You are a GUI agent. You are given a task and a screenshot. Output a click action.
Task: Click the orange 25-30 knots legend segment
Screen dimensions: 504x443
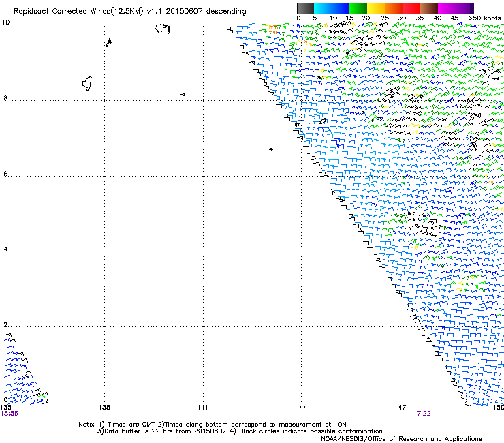point(394,8)
